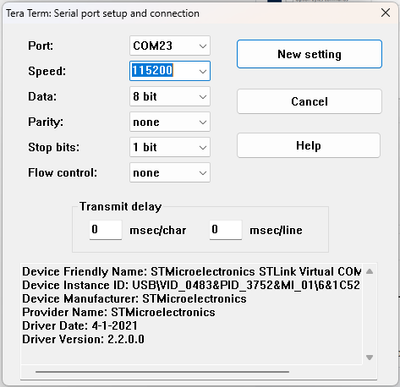This screenshot has width=400, height=387.
Task: Select the Device Manufacturer line
Action: (x=134, y=299)
